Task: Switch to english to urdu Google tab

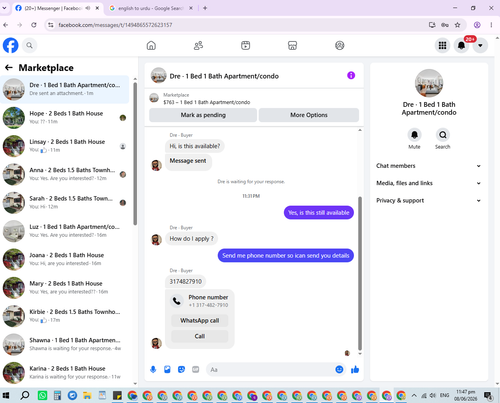Action: [x=151, y=8]
